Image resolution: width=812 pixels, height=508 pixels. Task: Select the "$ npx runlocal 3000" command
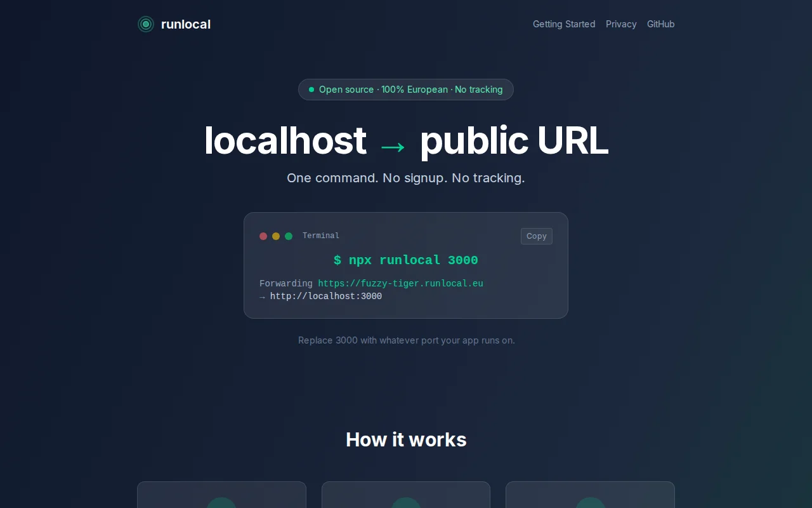(406, 260)
